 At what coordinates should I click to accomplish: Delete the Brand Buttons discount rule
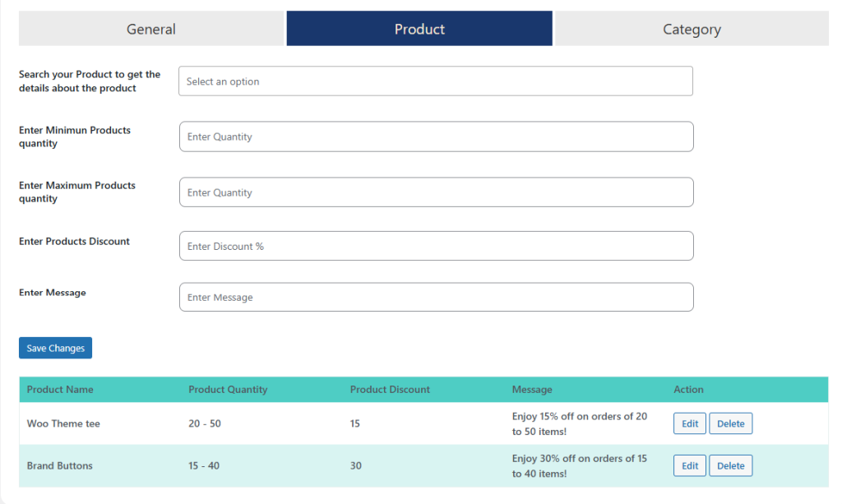pos(730,465)
